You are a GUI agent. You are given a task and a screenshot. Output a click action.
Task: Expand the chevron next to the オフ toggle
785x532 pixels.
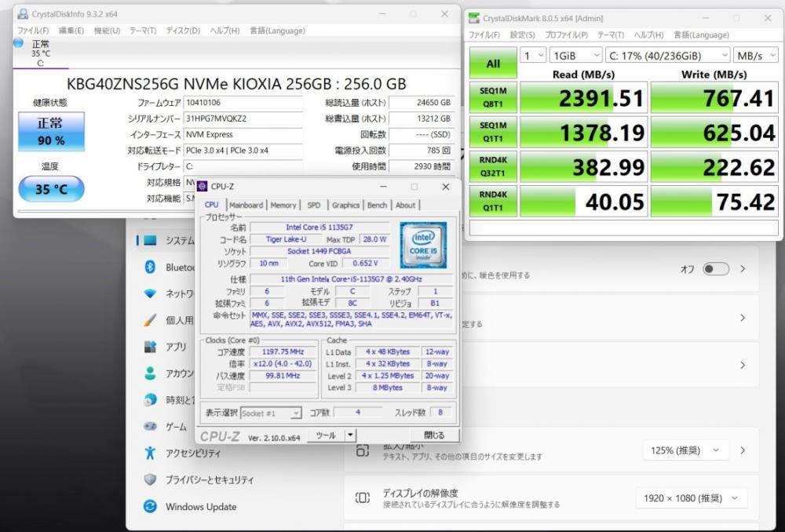click(x=743, y=269)
